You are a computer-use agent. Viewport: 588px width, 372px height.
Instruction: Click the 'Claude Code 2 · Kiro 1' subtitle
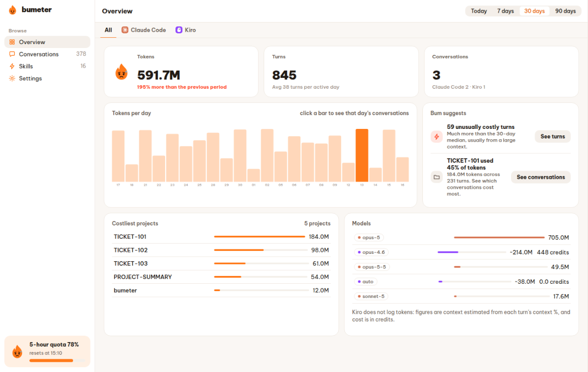(x=459, y=87)
